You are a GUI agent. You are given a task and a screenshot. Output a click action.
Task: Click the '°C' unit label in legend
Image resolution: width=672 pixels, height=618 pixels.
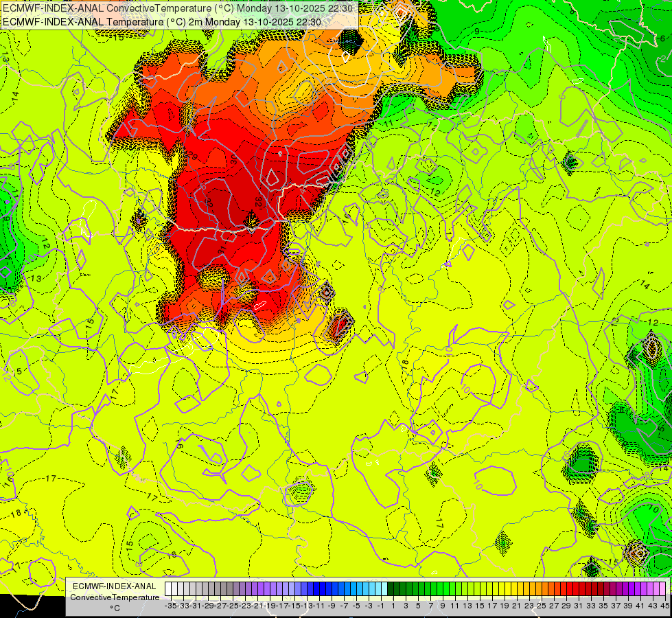click(x=115, y=608)
